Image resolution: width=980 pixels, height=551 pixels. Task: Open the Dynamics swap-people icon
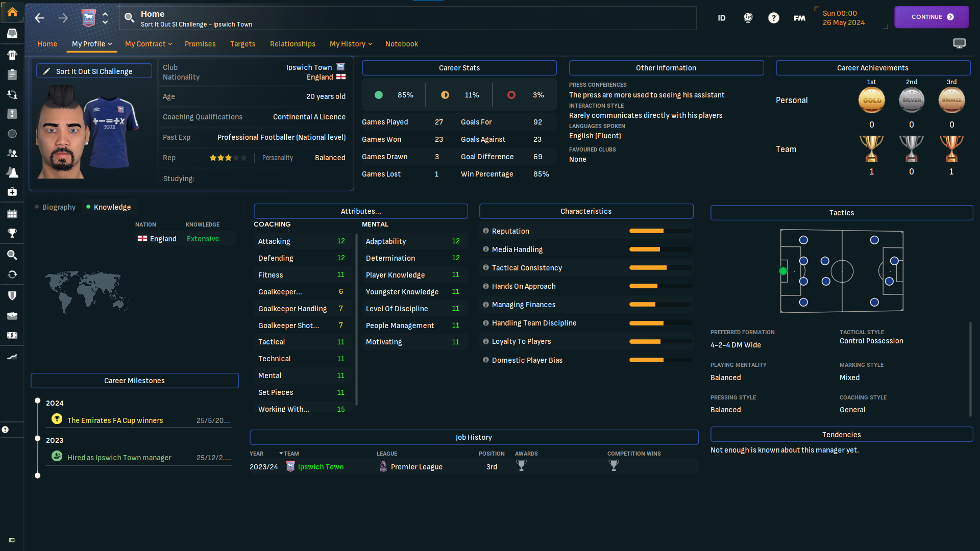12,94
